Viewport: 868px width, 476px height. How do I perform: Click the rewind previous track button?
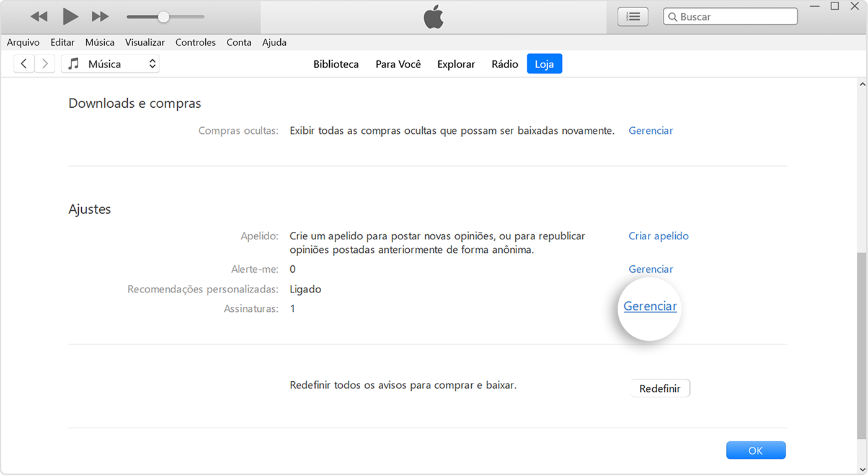tap(39, 17)
